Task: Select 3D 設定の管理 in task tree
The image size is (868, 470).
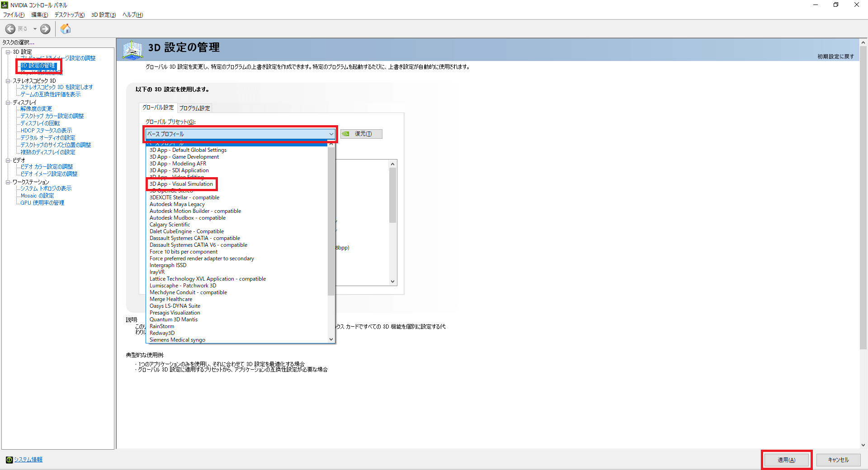Action: pos(38,66)
